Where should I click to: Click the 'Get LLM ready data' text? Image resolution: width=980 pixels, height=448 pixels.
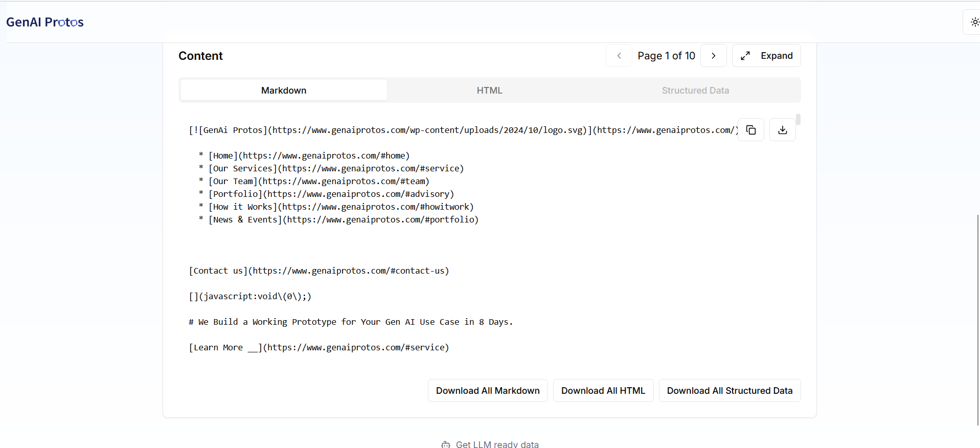coord(497,444)
